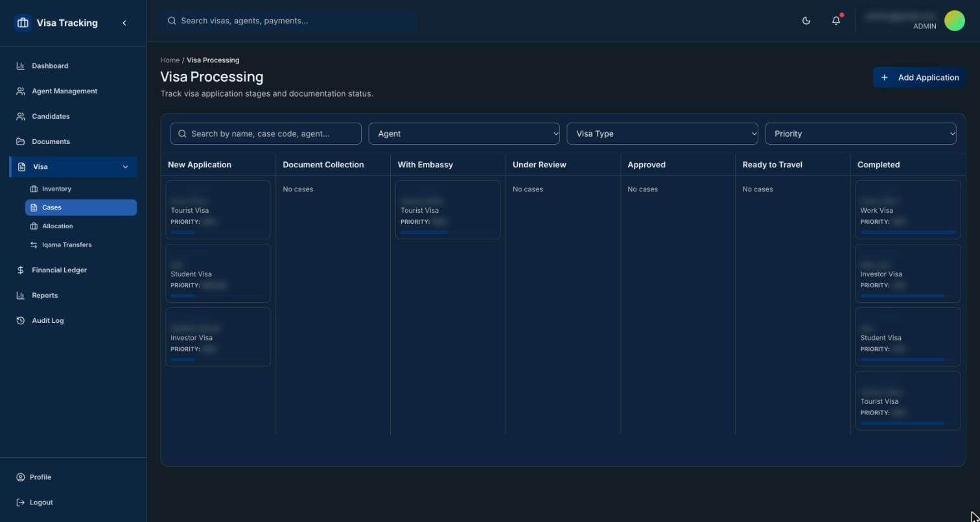The image size is (980, 522).
Task: Click the Dashboard chart icon in sidebar
Action: tap(20, 66)
